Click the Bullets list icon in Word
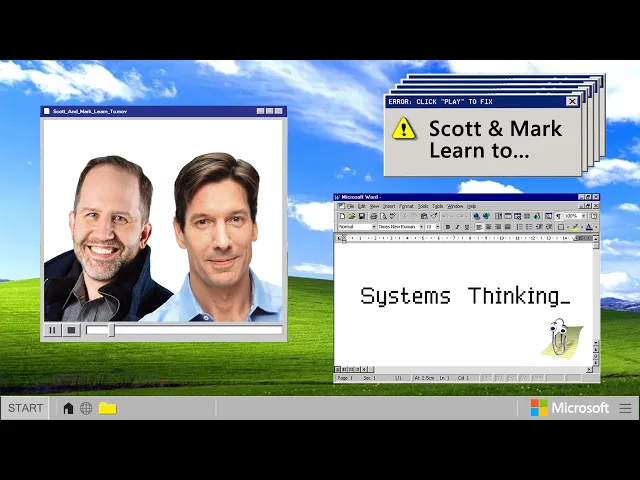 pyautogui.click(x=529, y=227)
